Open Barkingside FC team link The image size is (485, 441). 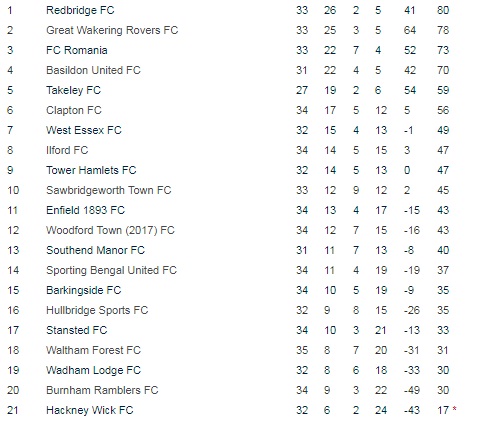[83, 290]
